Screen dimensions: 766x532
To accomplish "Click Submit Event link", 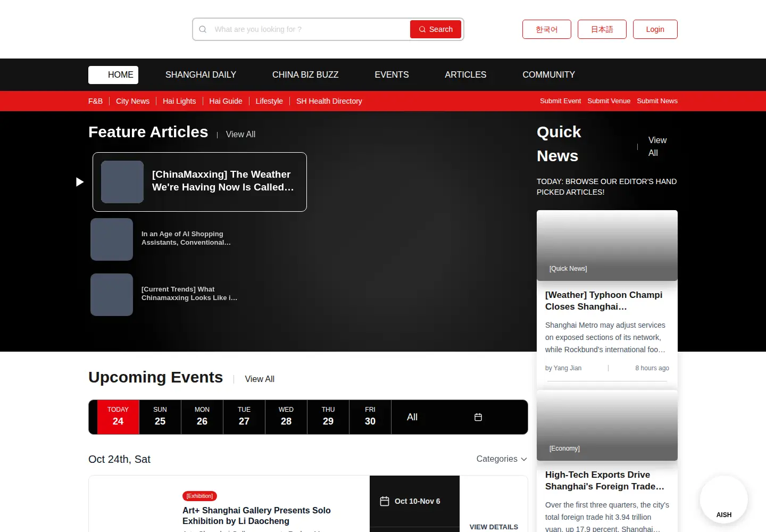I will (x=560, y=101).
